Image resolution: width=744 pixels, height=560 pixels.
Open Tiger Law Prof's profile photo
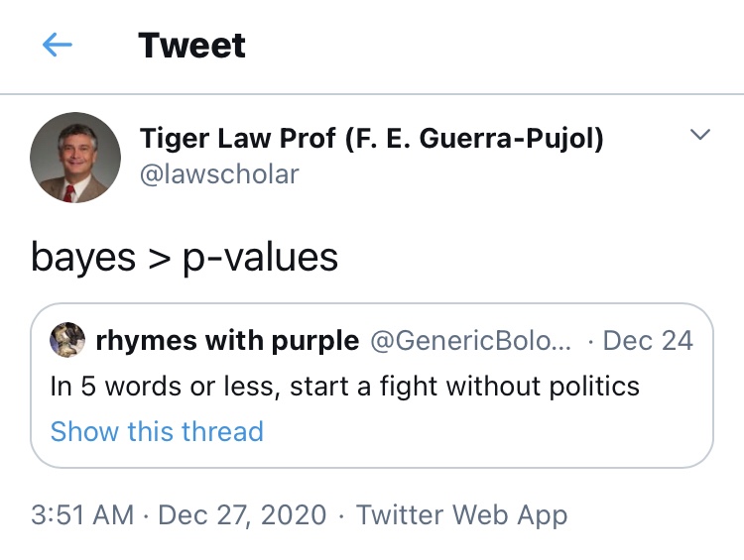(x=75, y=158)
